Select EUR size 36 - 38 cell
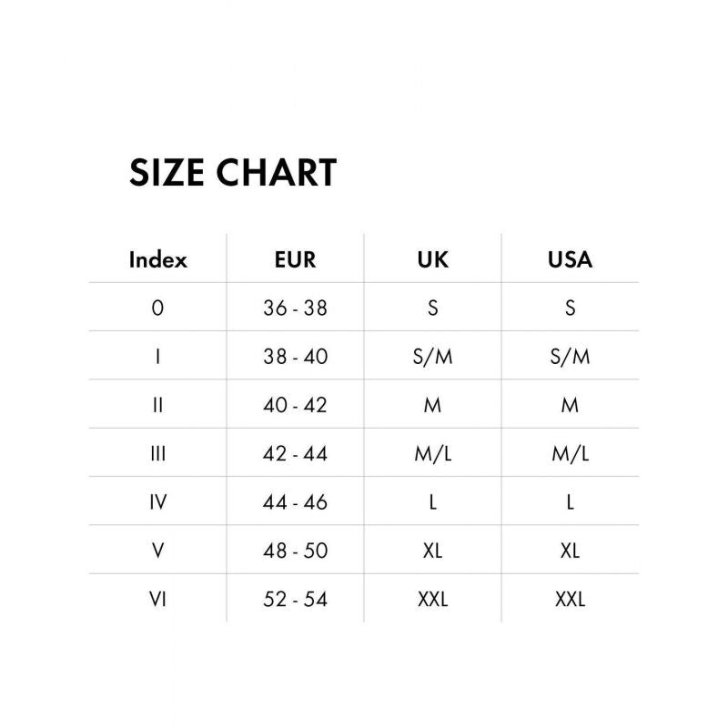The width and height of the screenshot is (728, 728). tap(295, 308)
